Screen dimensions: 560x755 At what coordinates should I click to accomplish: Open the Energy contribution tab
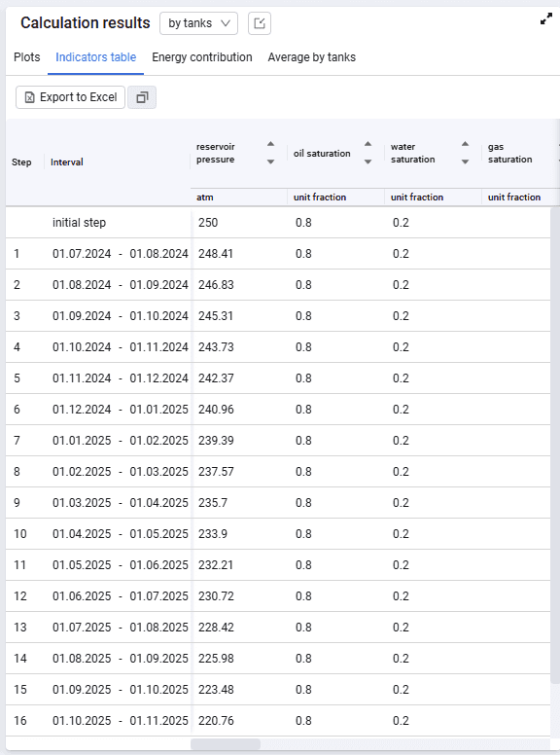[202, 57]
